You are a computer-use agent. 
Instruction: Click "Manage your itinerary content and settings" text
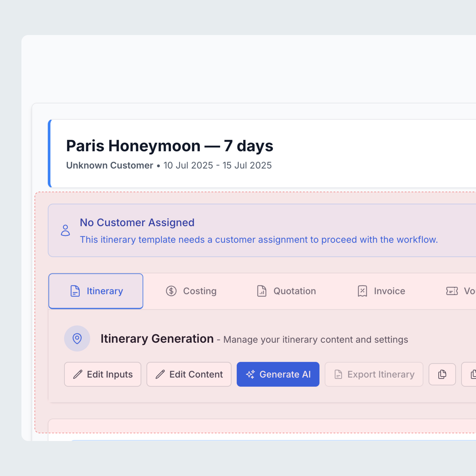click(x=316, y=339)
